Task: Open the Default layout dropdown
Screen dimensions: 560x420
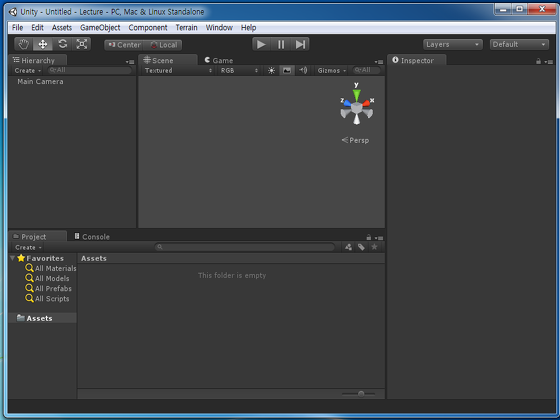Action: tap(519, 44)
